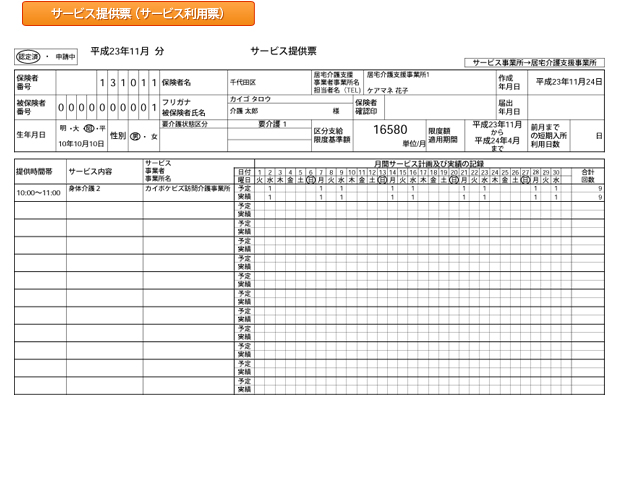Click the 保険者番号 label

27,82
